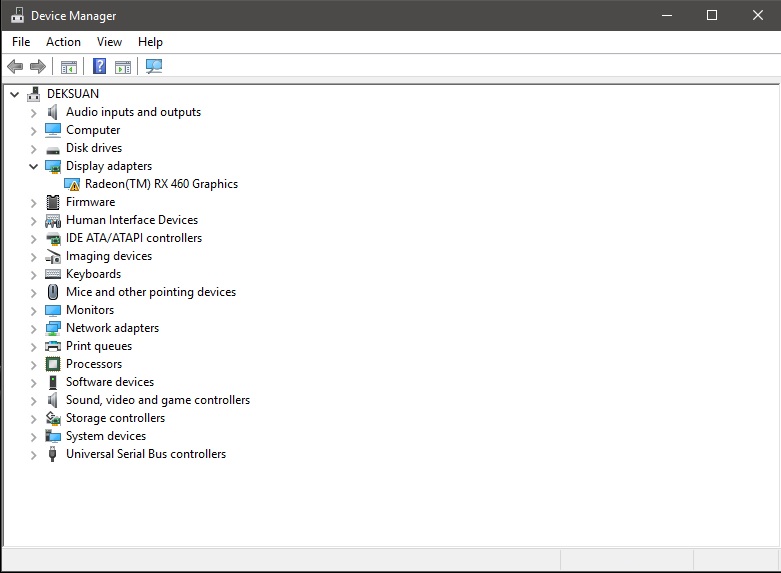The width and height of the screenshot is (781, 573).
Task: Click Scan for hardware changes icon
Action: click(153, 66)
